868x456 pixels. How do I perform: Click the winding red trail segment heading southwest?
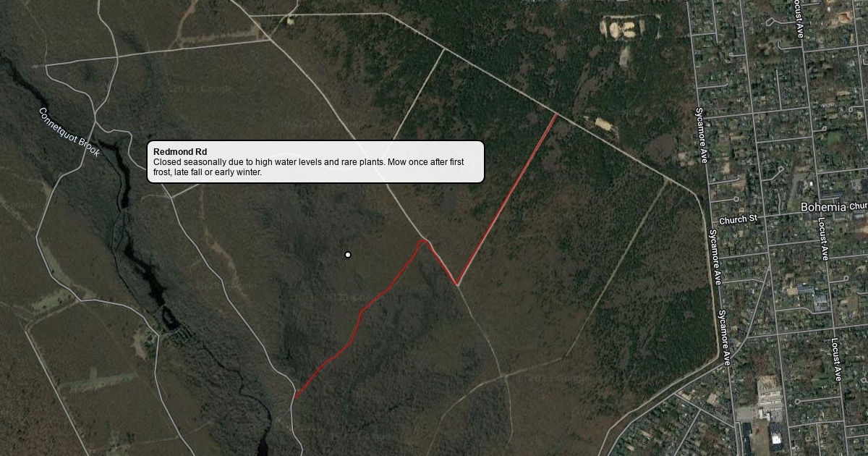tap(359, 317)
